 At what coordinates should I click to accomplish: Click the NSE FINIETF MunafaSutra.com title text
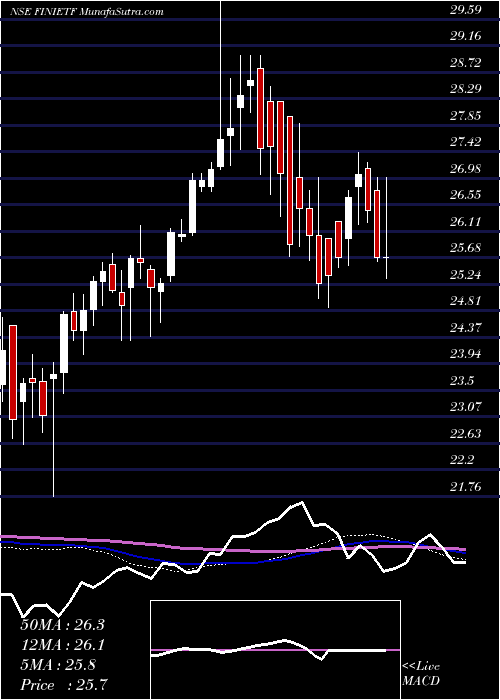(87, 12)
